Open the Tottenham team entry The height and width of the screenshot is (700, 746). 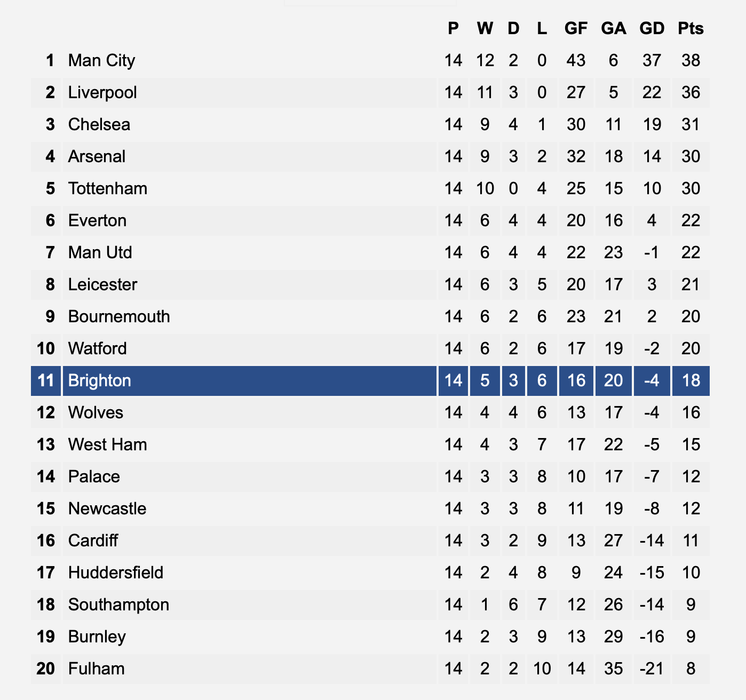[108, 188]
